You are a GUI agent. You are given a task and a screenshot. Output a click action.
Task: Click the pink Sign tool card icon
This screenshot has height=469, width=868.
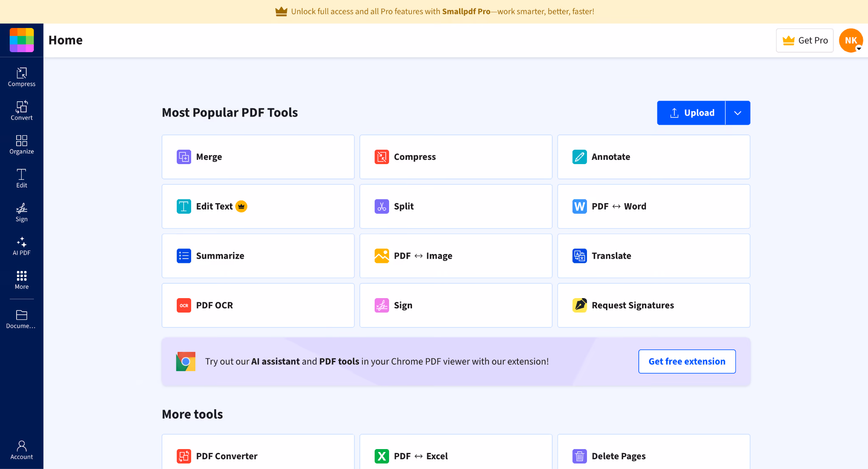click(382, 305)
